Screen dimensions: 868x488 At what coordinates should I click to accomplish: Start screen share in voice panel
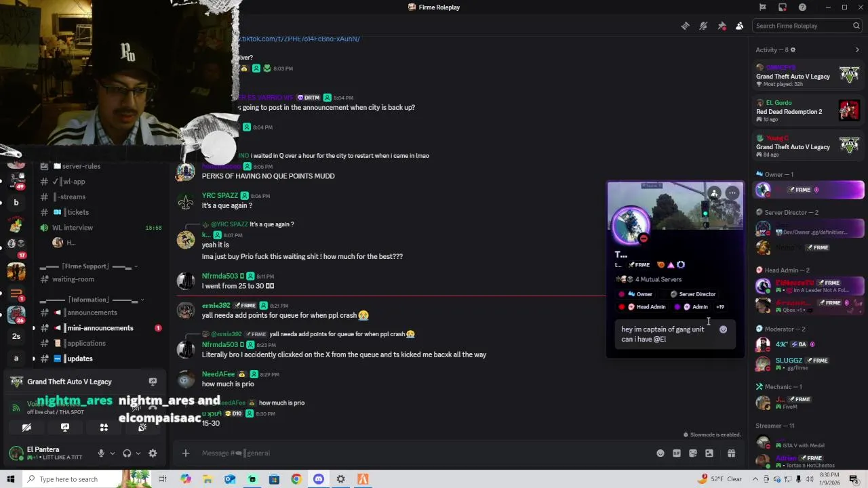[x=65, y=428]
